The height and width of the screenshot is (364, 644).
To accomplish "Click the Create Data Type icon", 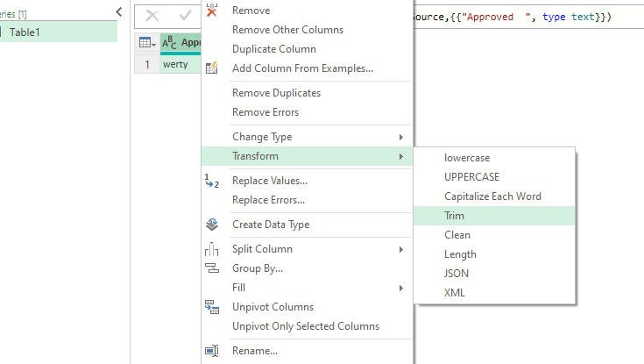I will tap(212, 225).
